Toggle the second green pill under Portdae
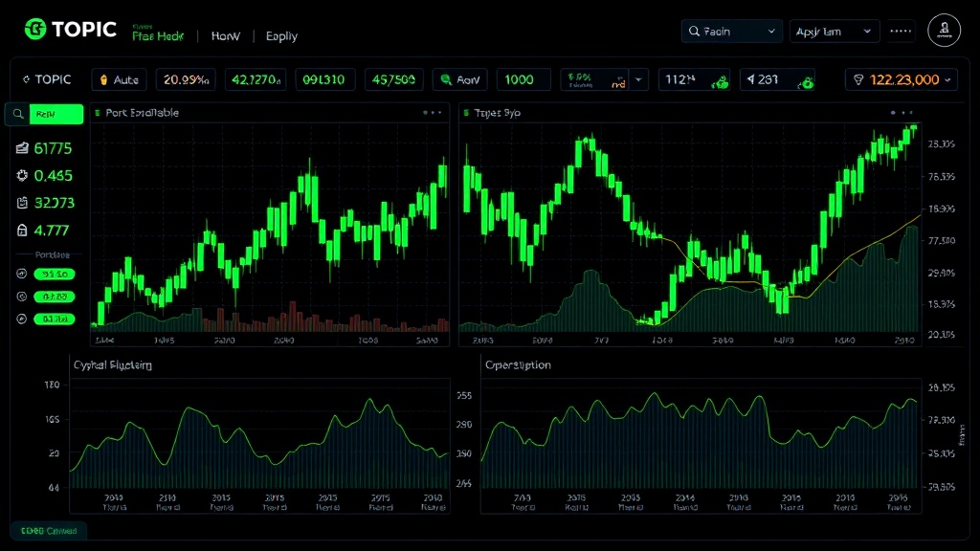 pos(55,297)
